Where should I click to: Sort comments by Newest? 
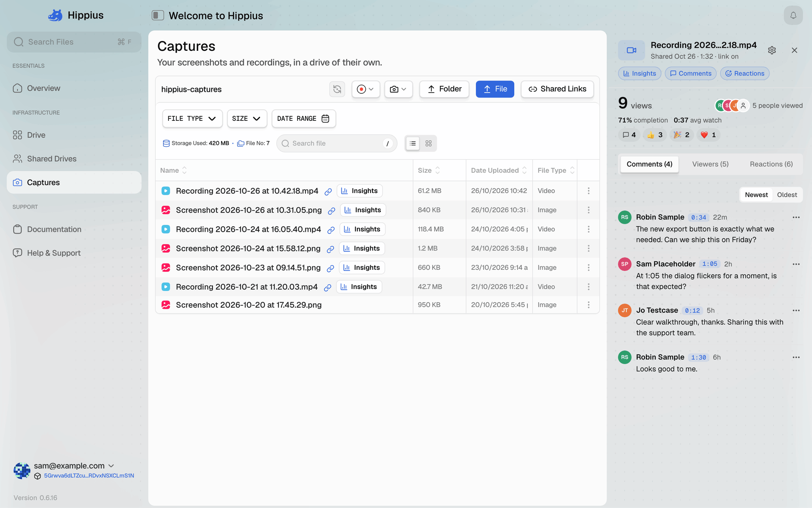pyautogui.click(x=756, y=195)
